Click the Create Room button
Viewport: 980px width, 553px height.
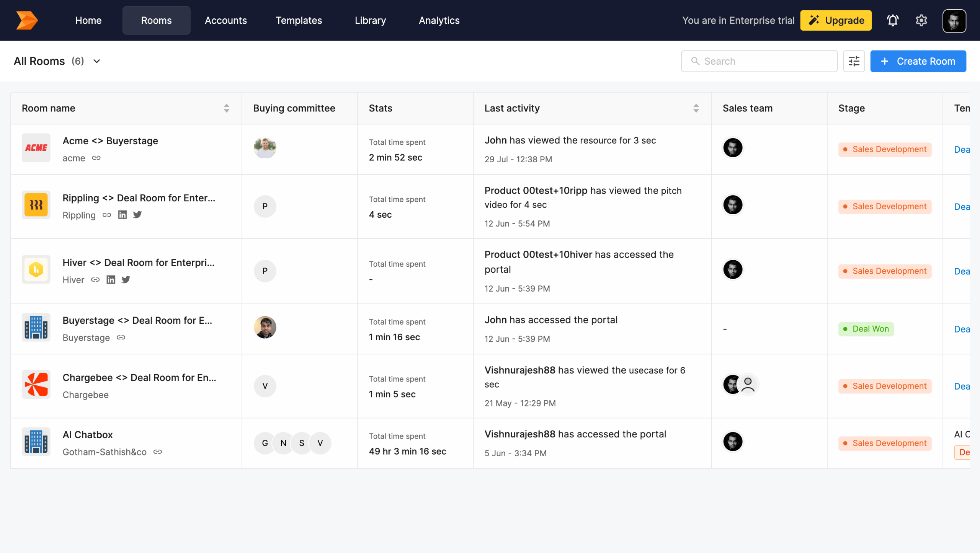(918, 61)
